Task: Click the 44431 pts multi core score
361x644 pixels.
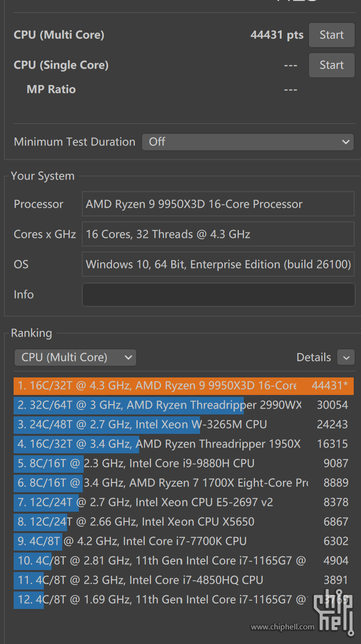Action: tap(277, 35)
